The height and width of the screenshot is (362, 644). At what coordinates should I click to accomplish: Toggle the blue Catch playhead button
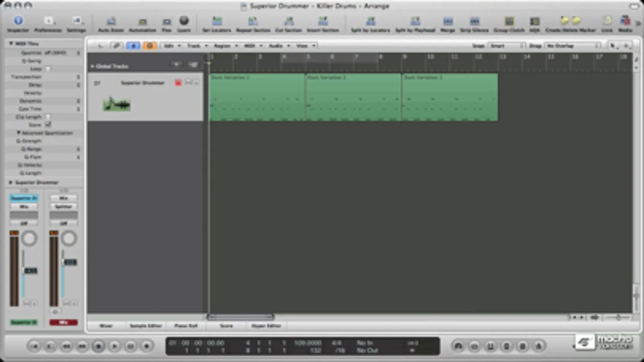(133, 46)
